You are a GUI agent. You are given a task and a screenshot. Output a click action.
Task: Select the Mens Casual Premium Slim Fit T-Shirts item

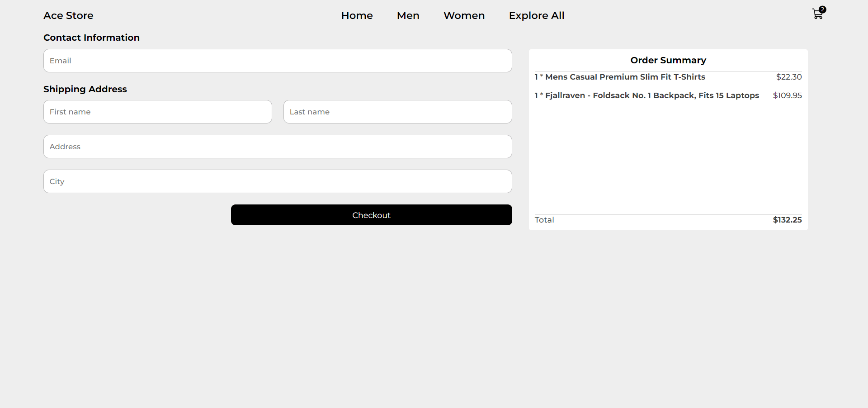coord(619,77)
